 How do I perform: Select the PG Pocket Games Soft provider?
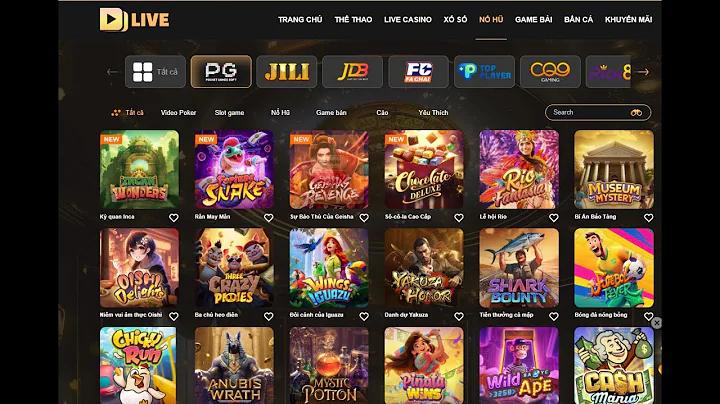[x=221, y=72]
